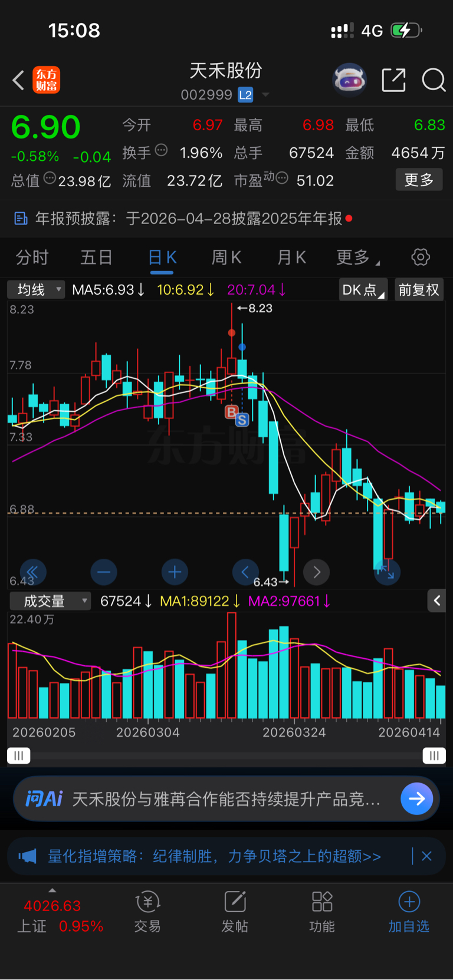
Task: Open the DK点 menu
Action: click(363, 289)
